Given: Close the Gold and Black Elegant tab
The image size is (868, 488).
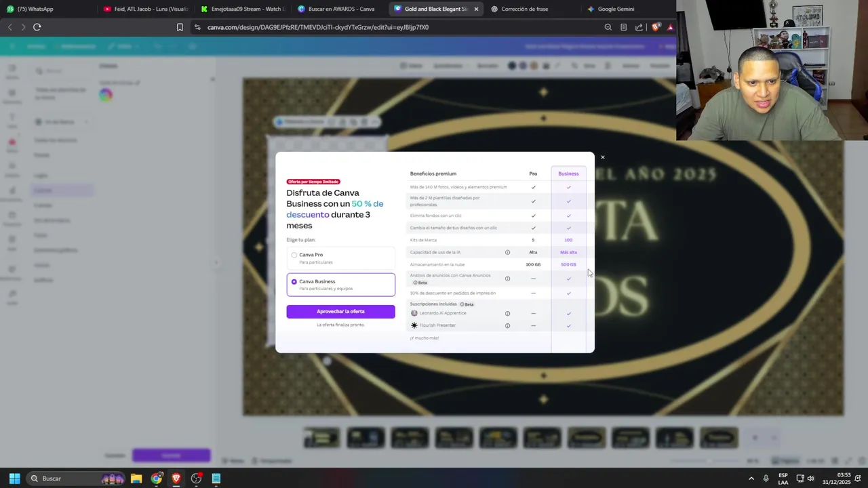Looking at the screenshot, I should coord(476,9).
